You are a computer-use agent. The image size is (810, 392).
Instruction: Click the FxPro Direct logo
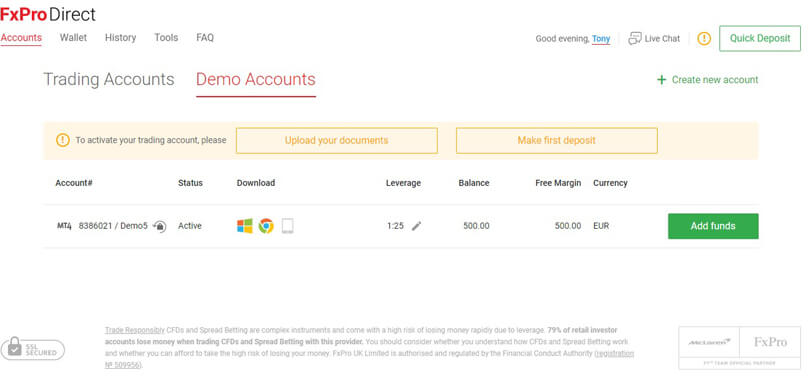(x=48, y=14)
